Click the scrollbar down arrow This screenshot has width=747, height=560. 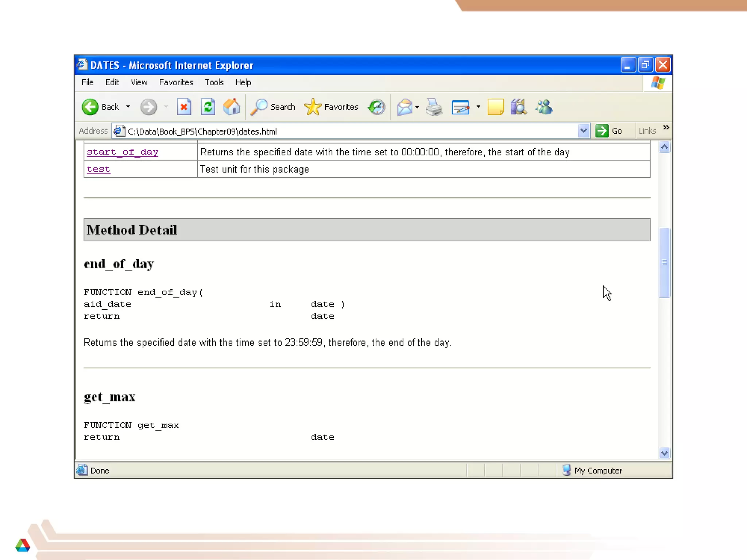(665, 453)
